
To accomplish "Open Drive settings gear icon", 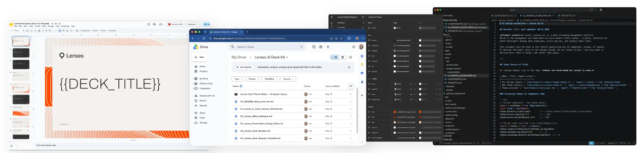I will (321, 47).
